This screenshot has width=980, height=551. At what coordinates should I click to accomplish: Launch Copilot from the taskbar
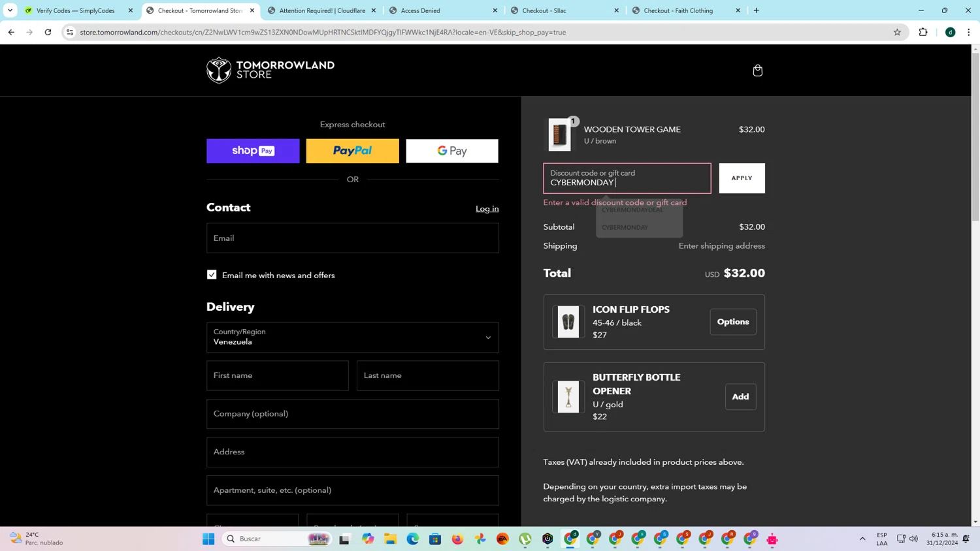point(368,539)
